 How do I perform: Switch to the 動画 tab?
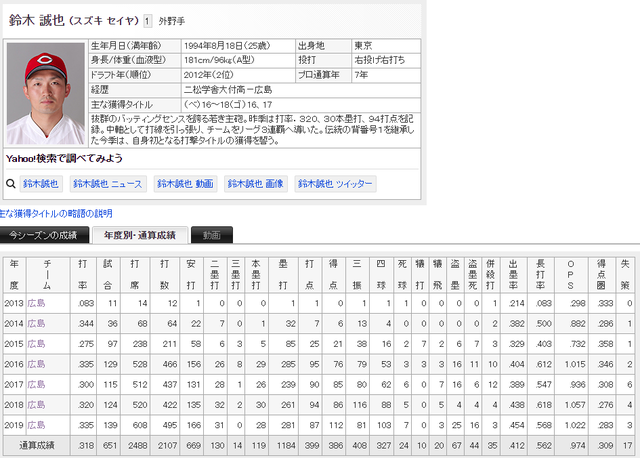[212, 235]
